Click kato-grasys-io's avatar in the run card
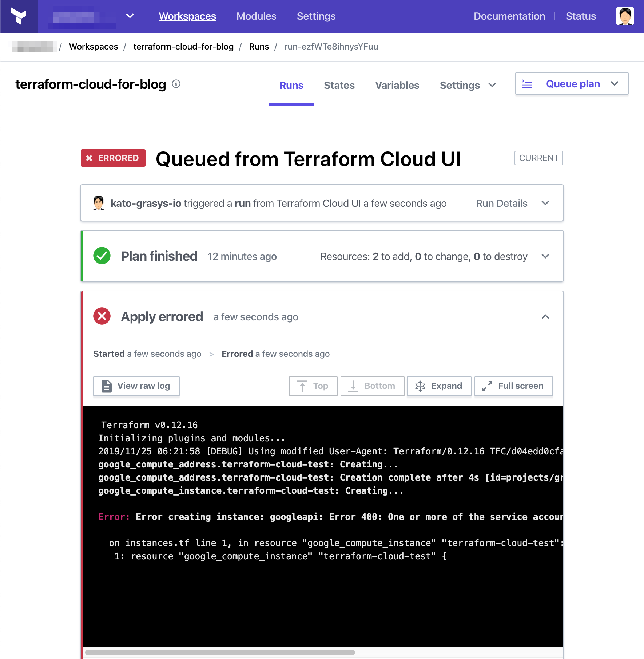Screen dimensions: 644x659 pyautogui.click(x=98, y=203)
